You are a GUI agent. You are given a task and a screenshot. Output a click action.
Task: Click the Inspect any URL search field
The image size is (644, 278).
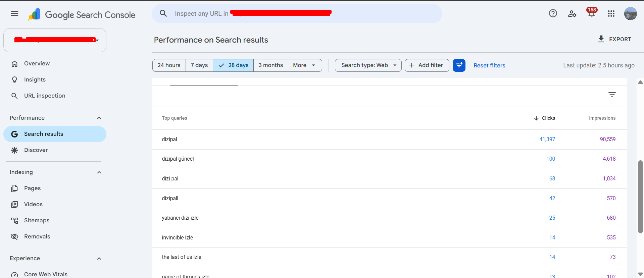click(x=297, y=14)
